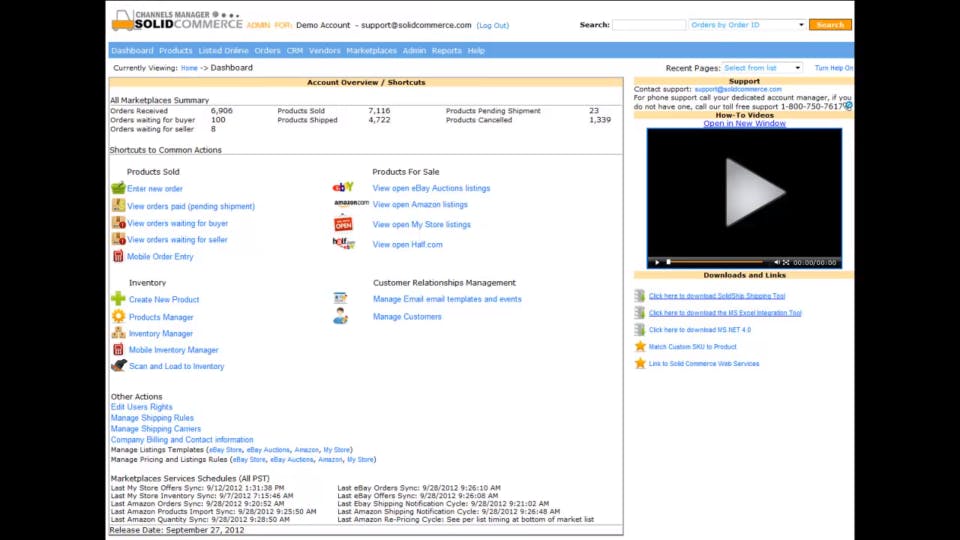Open the Vendors menu
The image size is (960, 540).
click(324, 51)
